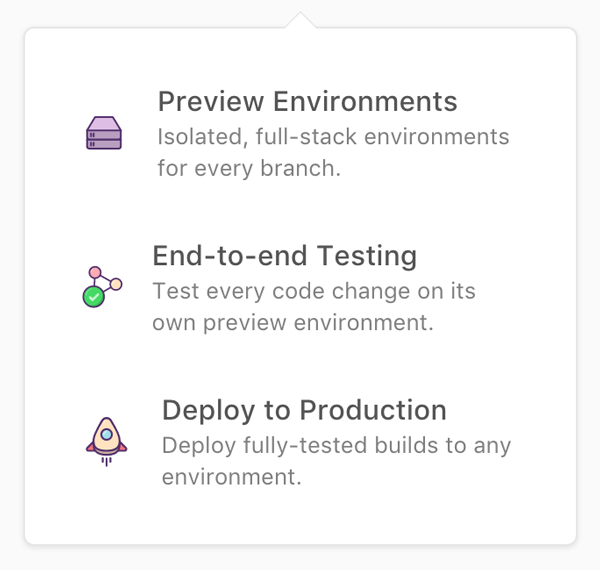Viewport: 600px width, 570px height.
Task: Click "Deploy fully-tested builds to any" description
Action: tap(336, 445)
